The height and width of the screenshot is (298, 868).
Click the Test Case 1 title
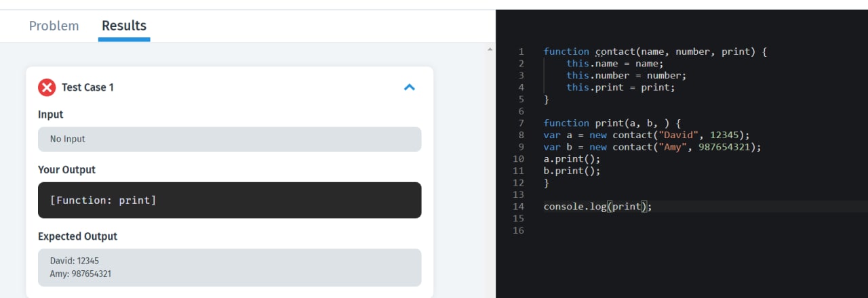[87, 87]
